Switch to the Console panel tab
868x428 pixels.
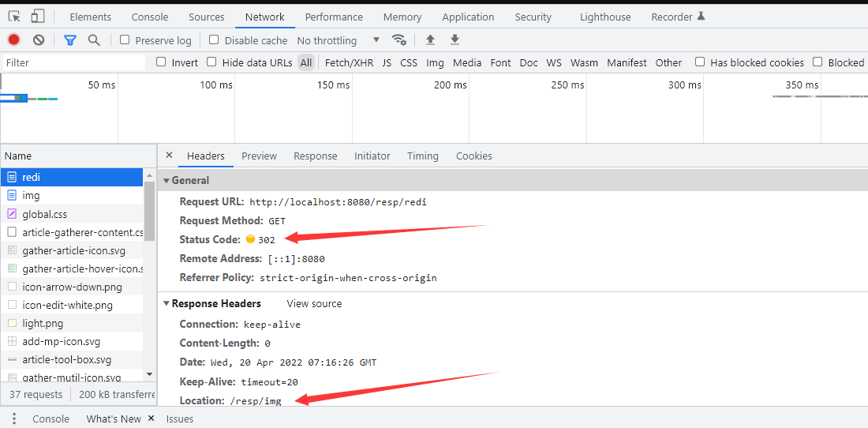pos(150,17)
